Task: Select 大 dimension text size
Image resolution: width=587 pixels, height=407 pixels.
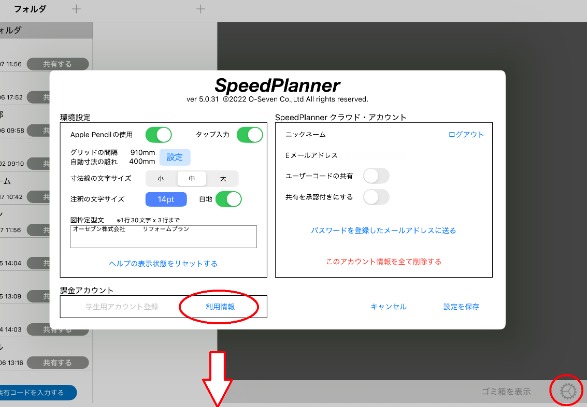Action: (x=223, y=179)
